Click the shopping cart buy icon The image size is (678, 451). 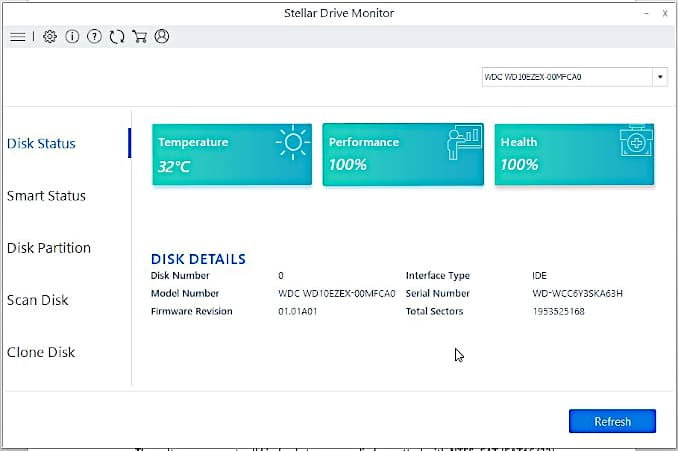coord(139,37)
